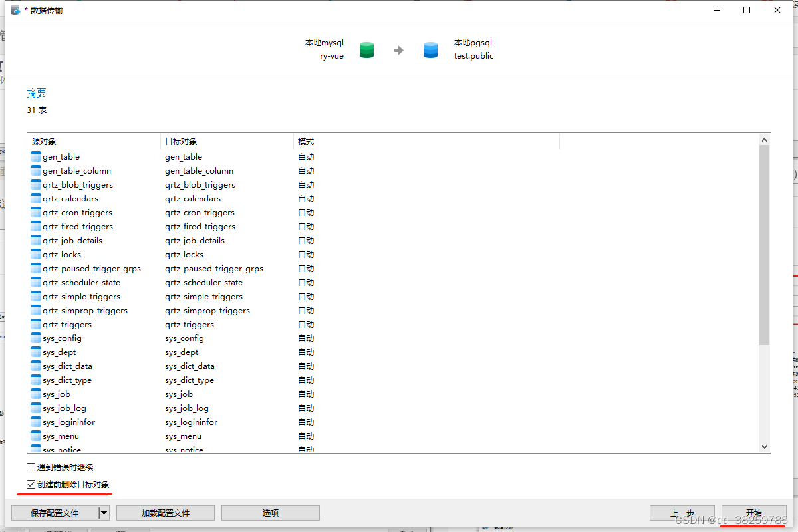Viewport: 798px width, 532px height.
Task: Click the qrtz_paused_trigger_grps source table icon
Action: click(36, 269)
